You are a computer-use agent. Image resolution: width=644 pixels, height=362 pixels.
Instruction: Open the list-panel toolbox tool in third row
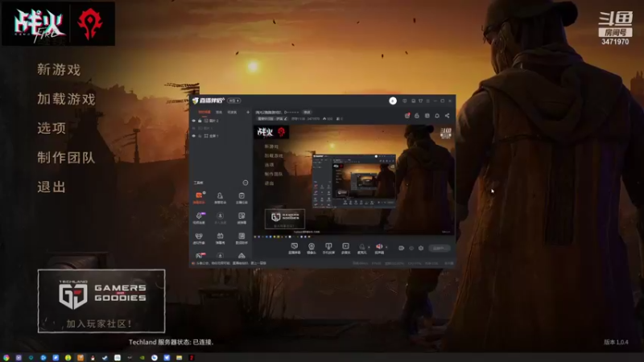pyautogui.click(x=242, y=237)
